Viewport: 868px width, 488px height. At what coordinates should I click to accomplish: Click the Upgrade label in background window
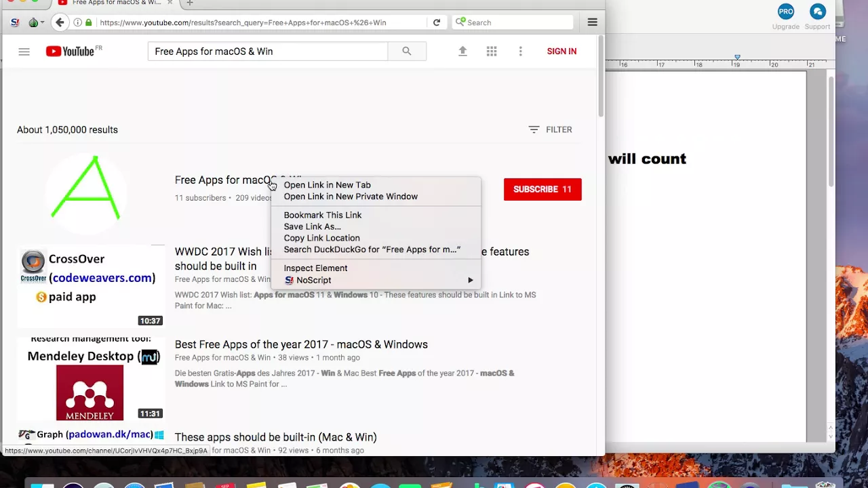tap(786, 26)
